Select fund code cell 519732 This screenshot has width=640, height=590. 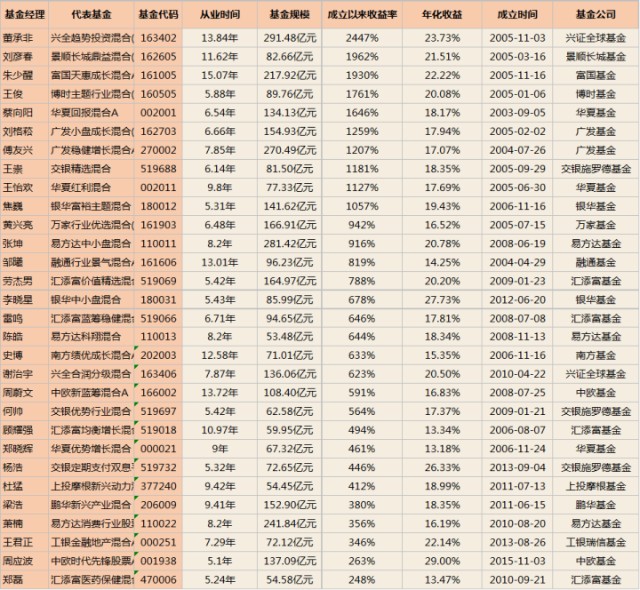(158, 467)
